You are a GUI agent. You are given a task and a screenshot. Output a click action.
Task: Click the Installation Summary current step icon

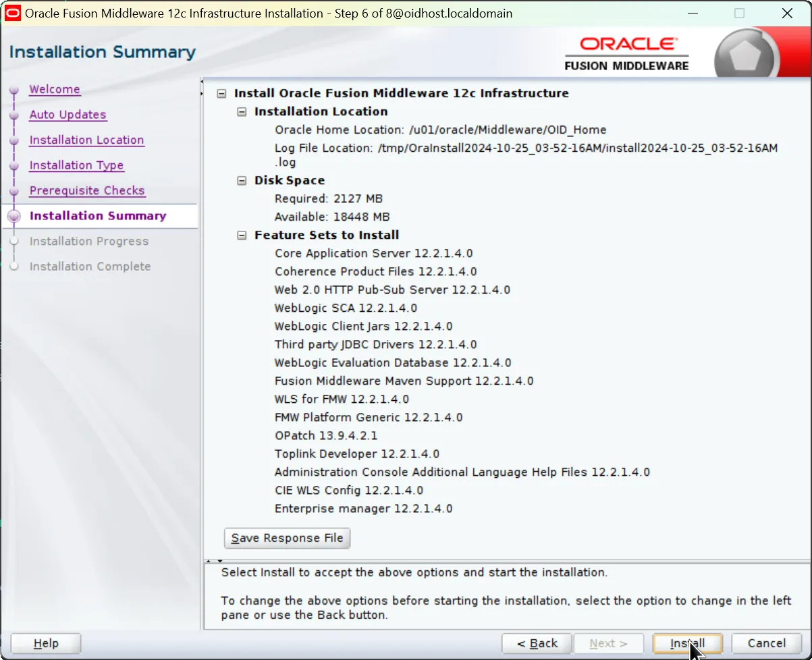tap(13, 217)
